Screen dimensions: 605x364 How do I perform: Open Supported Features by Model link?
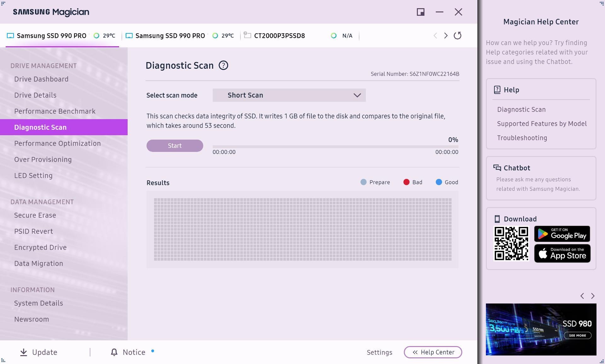pos(542,124)
